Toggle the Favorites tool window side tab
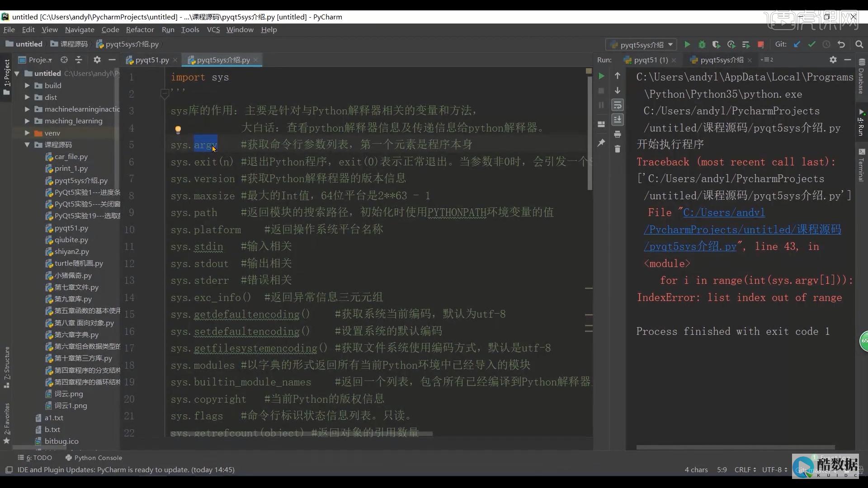This screenshot has height=488, width=868. pyautogui.click(x=6, y=423)
